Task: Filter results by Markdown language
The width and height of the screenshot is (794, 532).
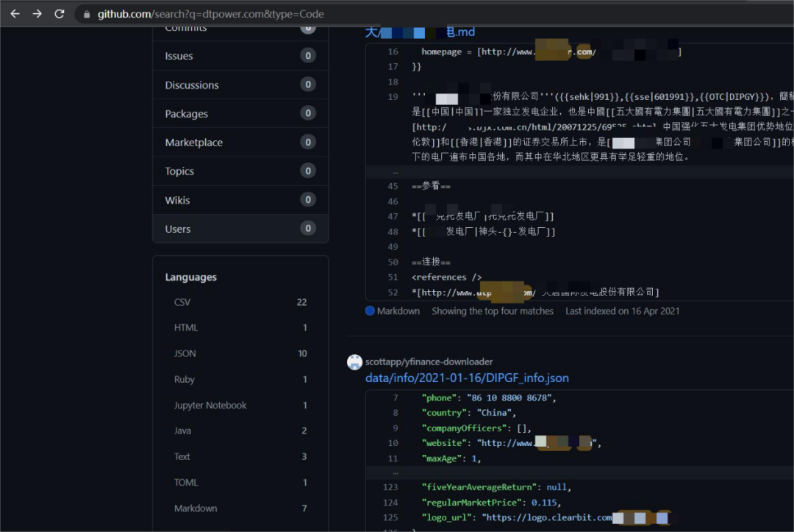Action: [240, 508]
